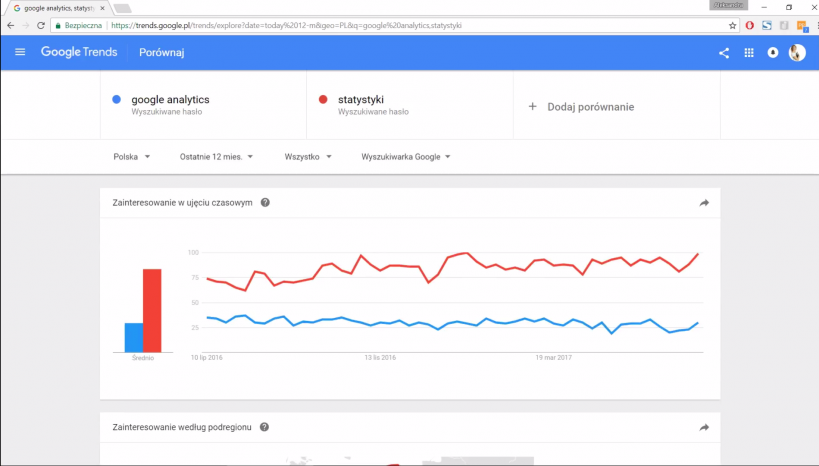Share the interest by subregion card
Image resolution: width=819 pixels, height=466 pixels.
tap(704, 427)
